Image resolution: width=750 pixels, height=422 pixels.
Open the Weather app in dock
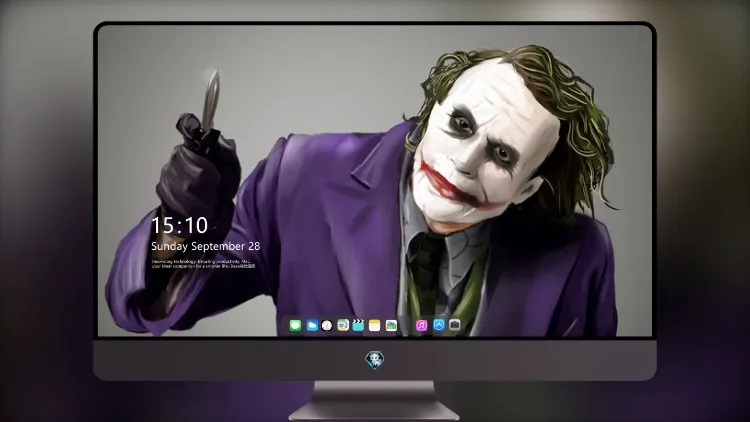point(312,326)
